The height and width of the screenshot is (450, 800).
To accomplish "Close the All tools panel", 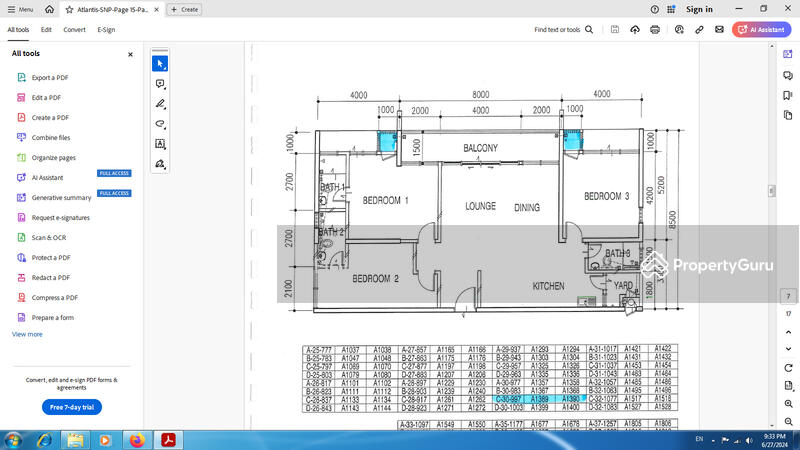I will [130, 54].
